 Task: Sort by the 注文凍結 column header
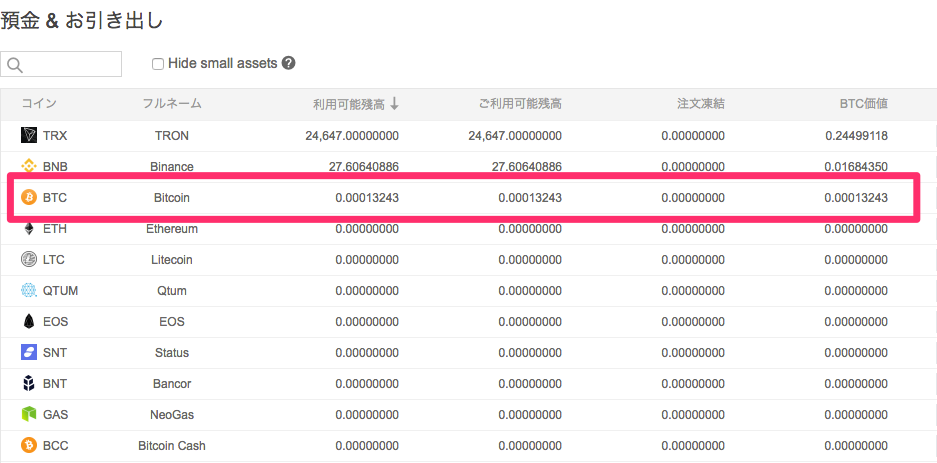[x=700, y=104]
